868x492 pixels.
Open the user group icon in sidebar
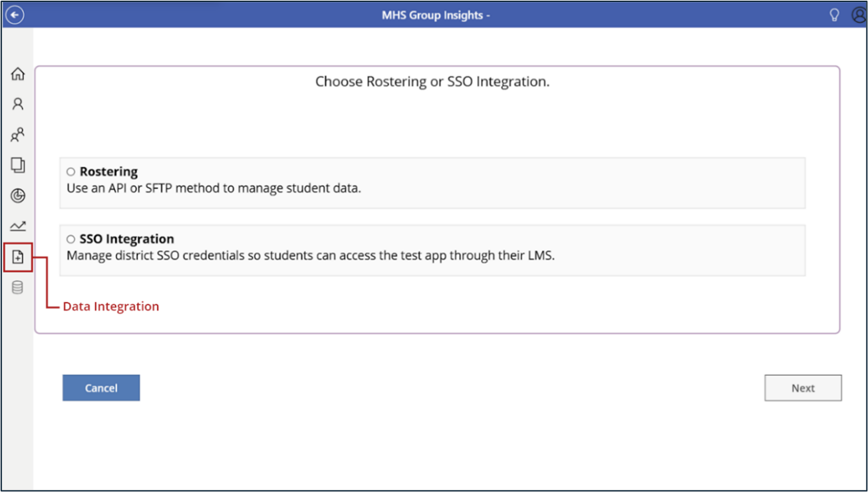[18, 135]
